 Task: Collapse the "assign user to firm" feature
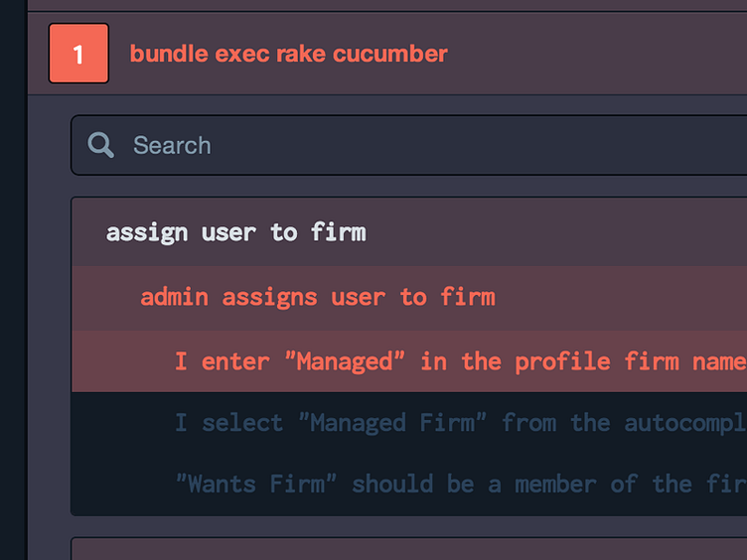click(x=235, y=232)
